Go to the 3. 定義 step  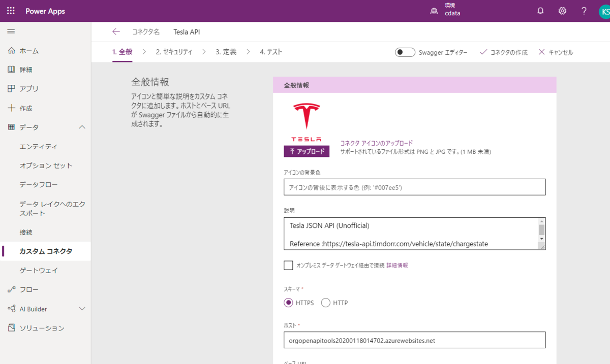coord(226,52)
